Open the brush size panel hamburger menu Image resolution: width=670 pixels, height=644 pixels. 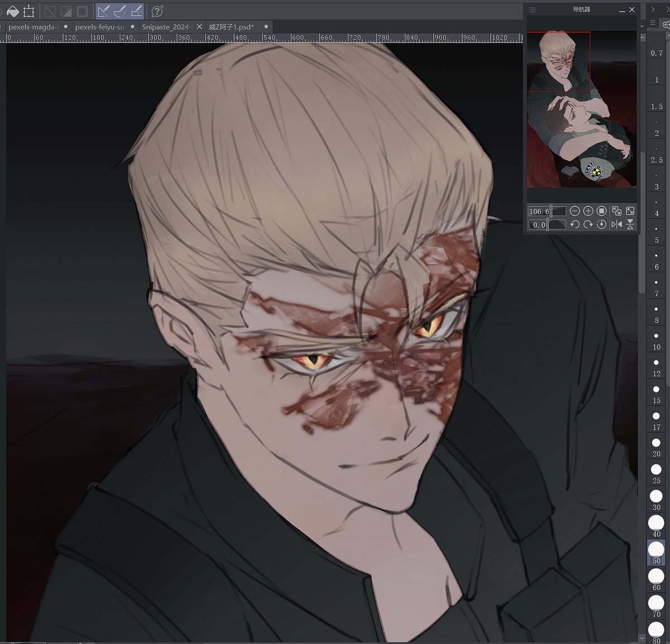653,23
